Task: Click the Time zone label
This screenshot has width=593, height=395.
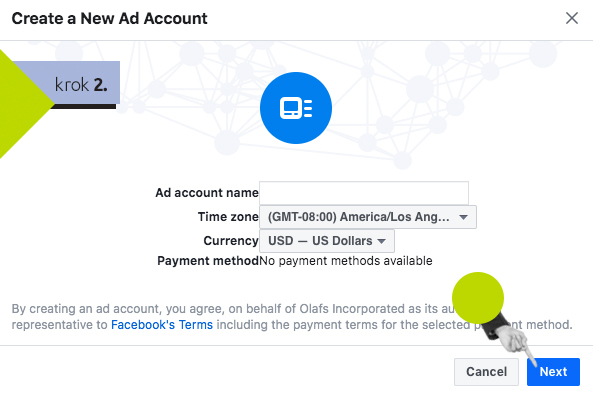Action: pos(228,217)
